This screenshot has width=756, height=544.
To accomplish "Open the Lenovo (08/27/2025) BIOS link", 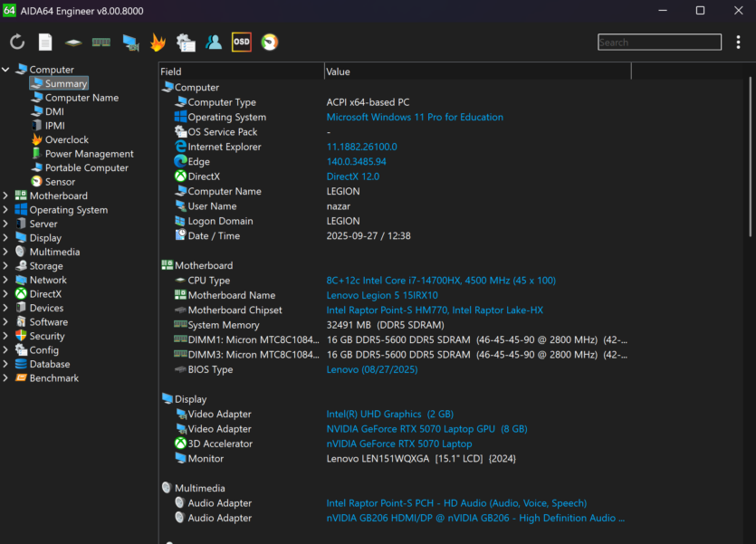I will [372, 369].
